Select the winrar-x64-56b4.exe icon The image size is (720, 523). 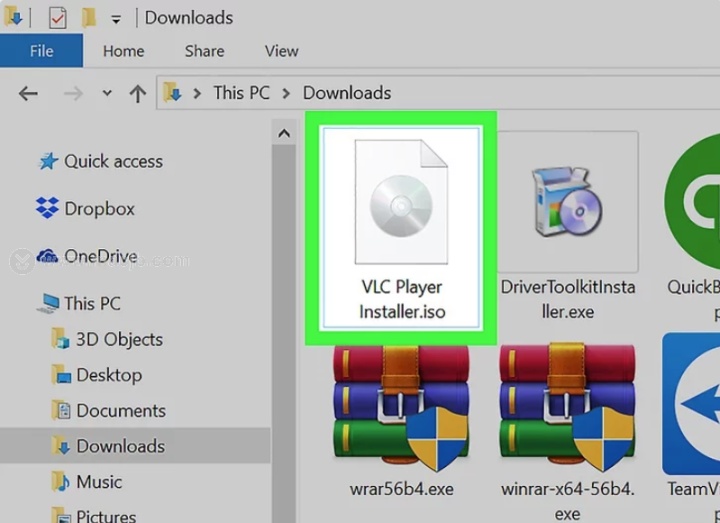point(568,407)
